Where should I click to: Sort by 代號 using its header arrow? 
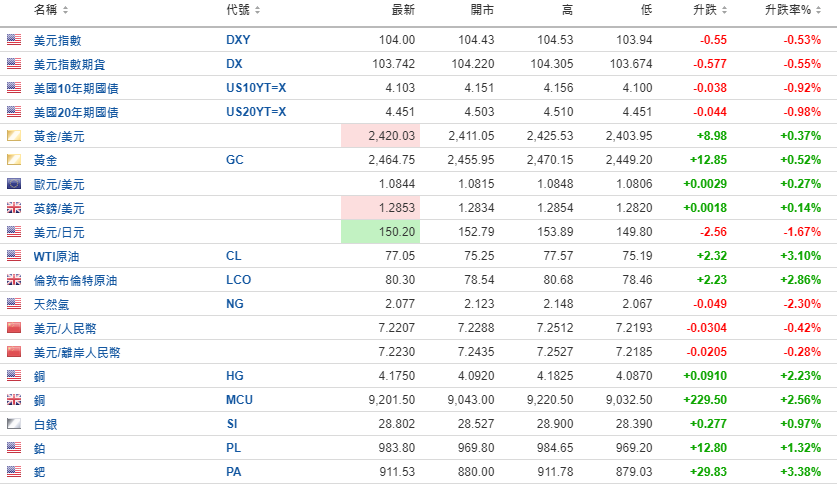(257, 10)
